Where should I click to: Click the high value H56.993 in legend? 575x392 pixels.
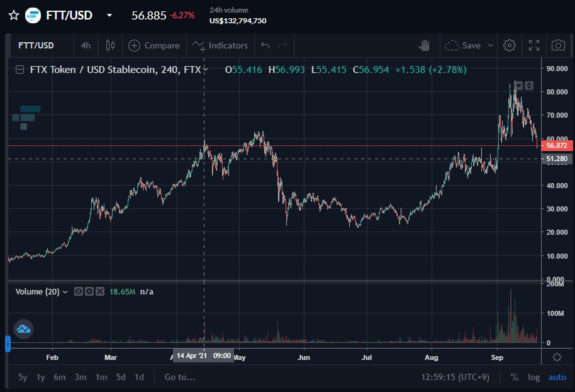(286, 70)
